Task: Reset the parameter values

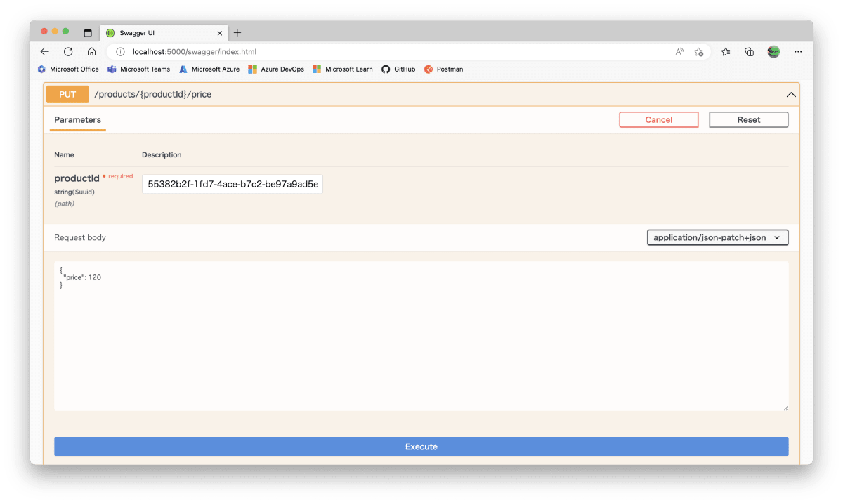Action: click(x=748, y=119)
